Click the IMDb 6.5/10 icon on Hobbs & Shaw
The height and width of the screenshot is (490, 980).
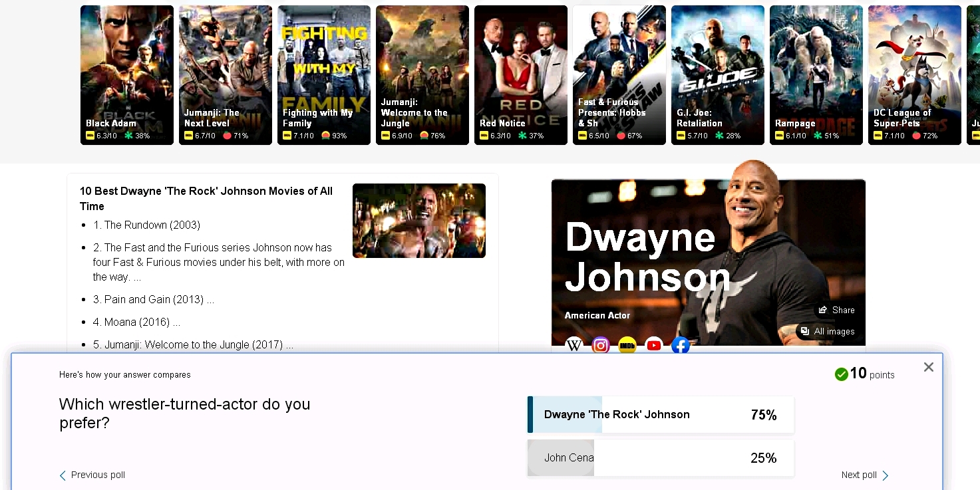click(x=582, y=136)
